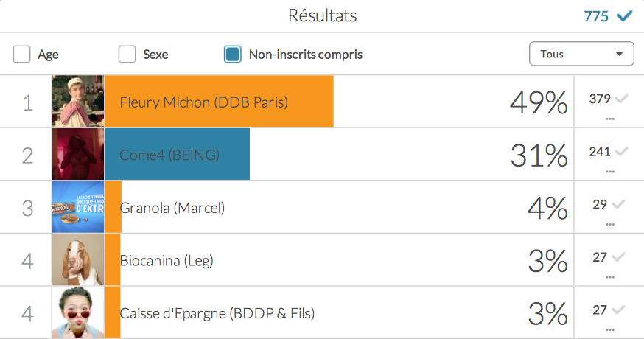The width and height of the screenshot is (644, 339).
Task: Click the checkmark next to 29 votes
Action: pos(618,204)
